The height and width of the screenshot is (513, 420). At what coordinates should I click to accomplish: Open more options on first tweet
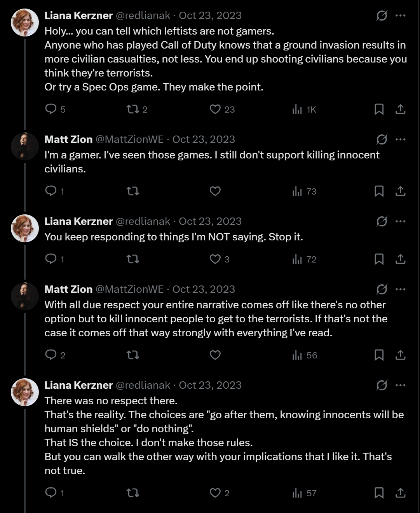pos(400,16)
